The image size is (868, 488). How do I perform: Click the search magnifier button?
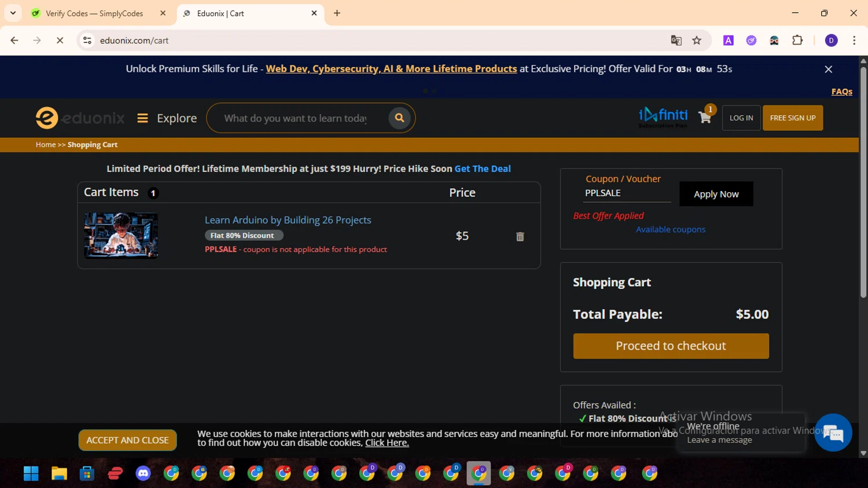[399, 118]
